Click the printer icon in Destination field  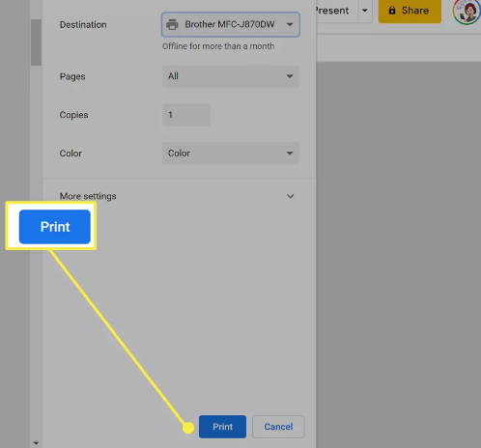(x=172, y=24)
